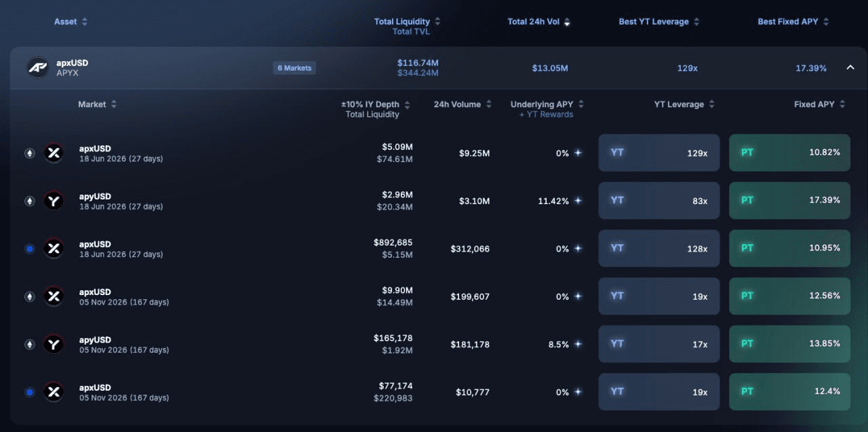Sort by Underlying APY column header
868x432 pixels.
pyautogui.click(x=547, y=104)
